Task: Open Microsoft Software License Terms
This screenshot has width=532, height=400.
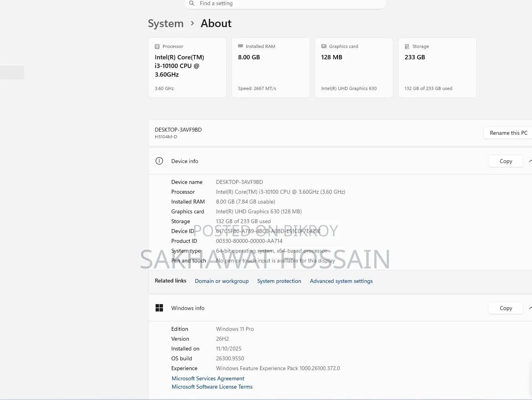Action: point(212,387)
